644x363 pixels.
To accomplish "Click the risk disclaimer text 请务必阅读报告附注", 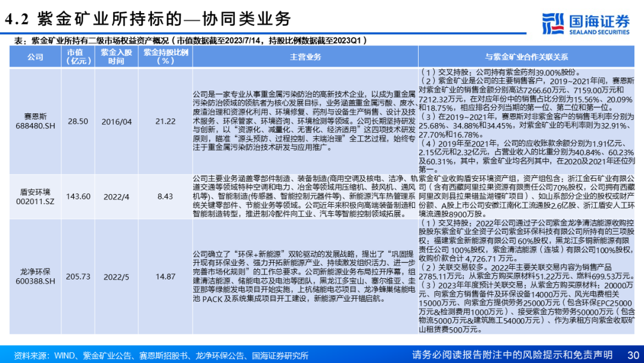I will [x=512, y=355].
